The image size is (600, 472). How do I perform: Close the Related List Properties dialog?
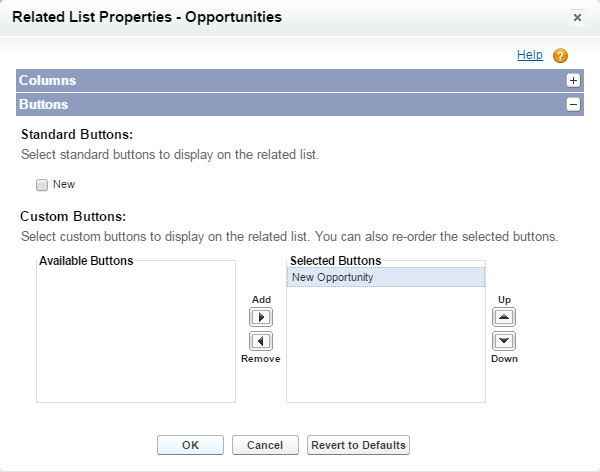pyautogui.click(x=577, y=17)
